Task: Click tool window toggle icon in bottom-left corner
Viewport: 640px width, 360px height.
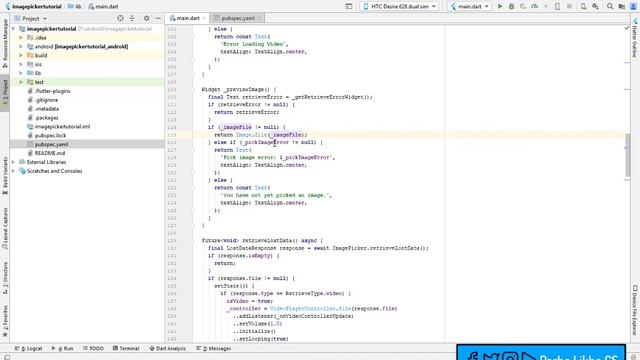Action: pos(7,357)
